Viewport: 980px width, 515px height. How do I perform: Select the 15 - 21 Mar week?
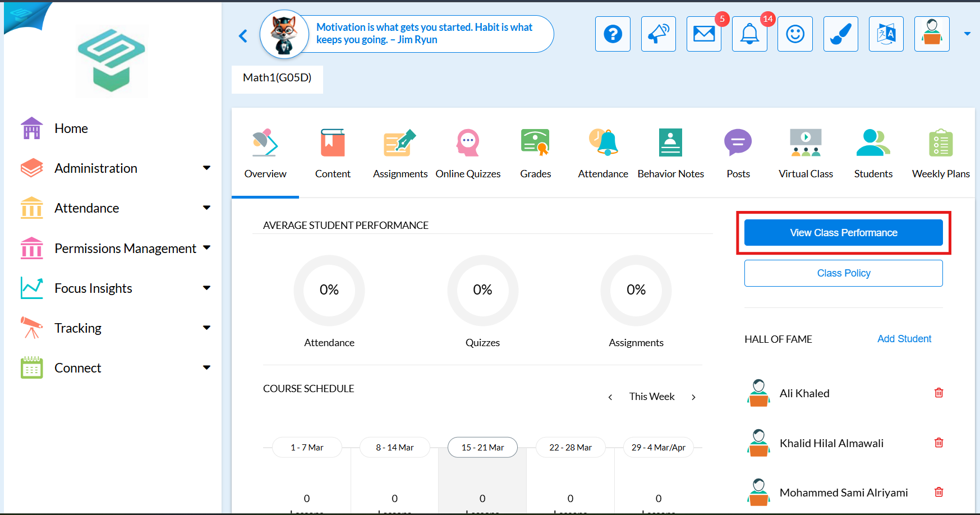tap(482, 447)
